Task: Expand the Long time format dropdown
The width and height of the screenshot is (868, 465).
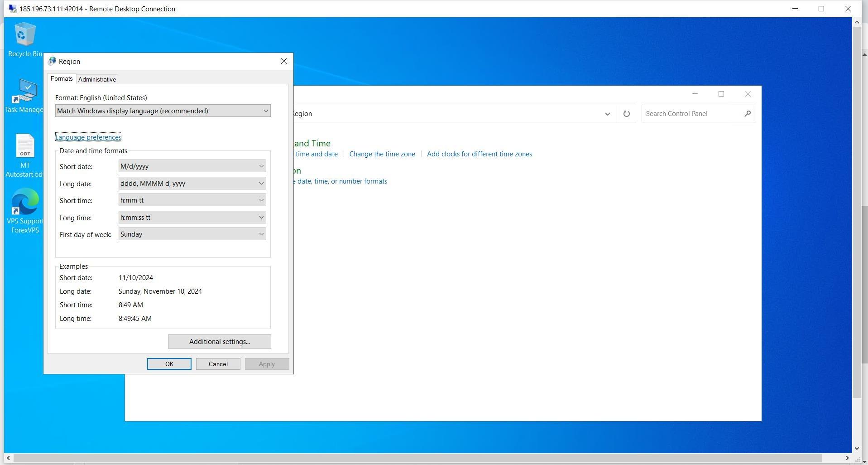Action: point(192,218)
